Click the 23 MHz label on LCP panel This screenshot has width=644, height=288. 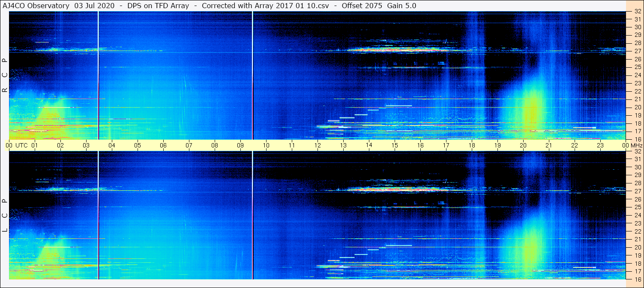(637, 223)
